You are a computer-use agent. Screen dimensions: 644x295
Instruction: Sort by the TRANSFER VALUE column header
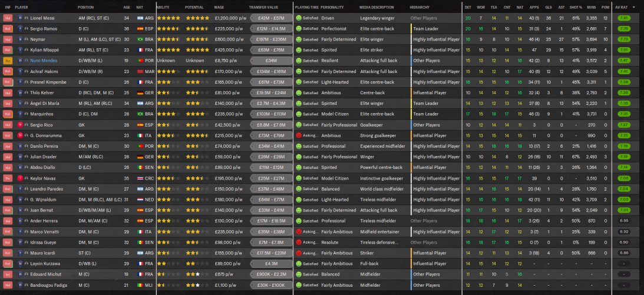tap(263, 8)
